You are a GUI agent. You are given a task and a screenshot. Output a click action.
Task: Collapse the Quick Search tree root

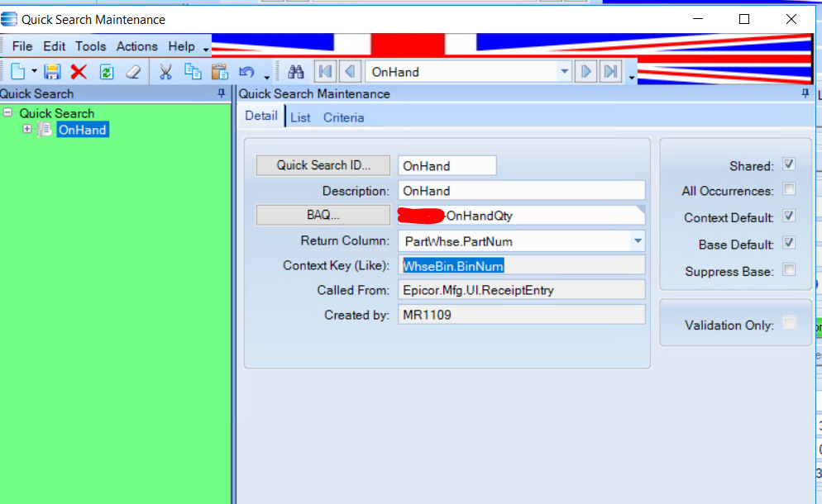click(7, 112)
